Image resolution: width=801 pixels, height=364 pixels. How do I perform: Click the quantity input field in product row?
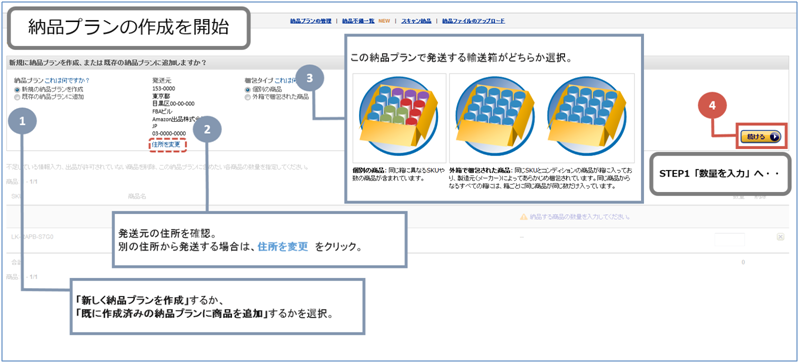729,239
